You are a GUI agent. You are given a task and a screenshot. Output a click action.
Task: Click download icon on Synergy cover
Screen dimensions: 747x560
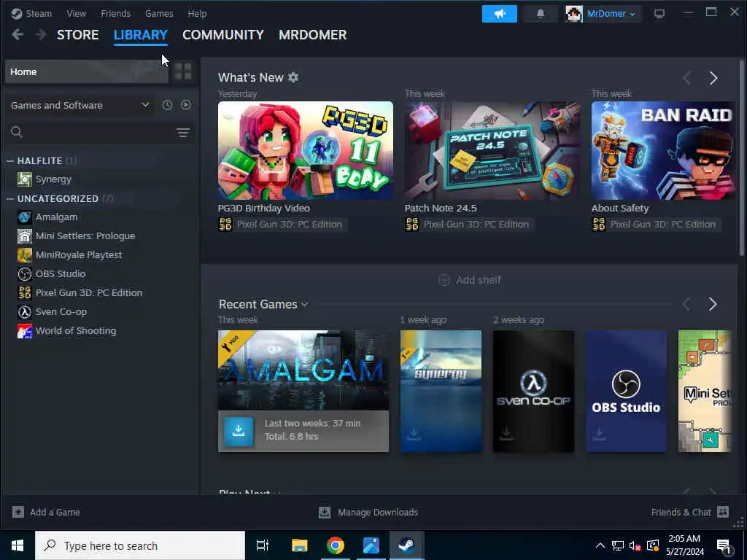[x=414, y=434]
